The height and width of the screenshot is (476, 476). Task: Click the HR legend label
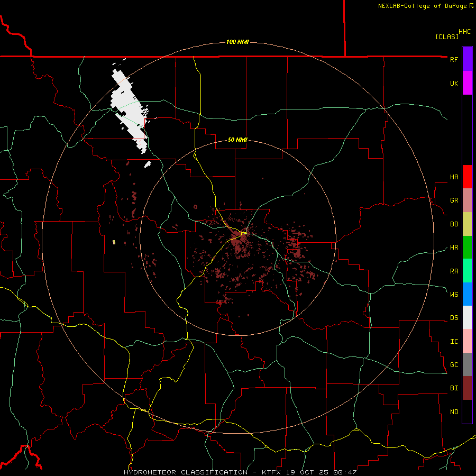tap(454, 248)
